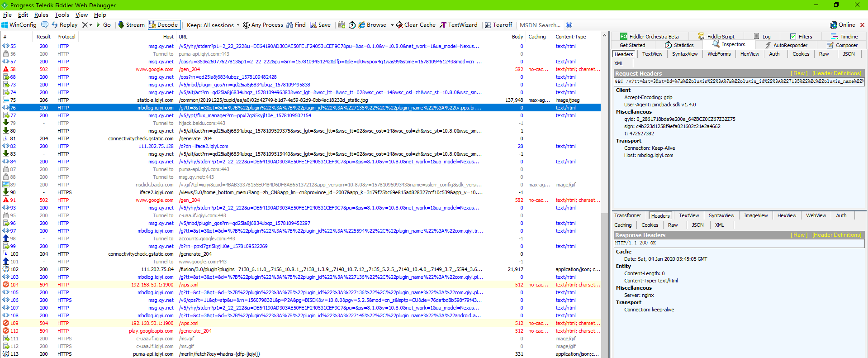The width and height of the screenshot is (868, 358).
Task: Click the timer stopwatch icon
Action: point(352,25)
